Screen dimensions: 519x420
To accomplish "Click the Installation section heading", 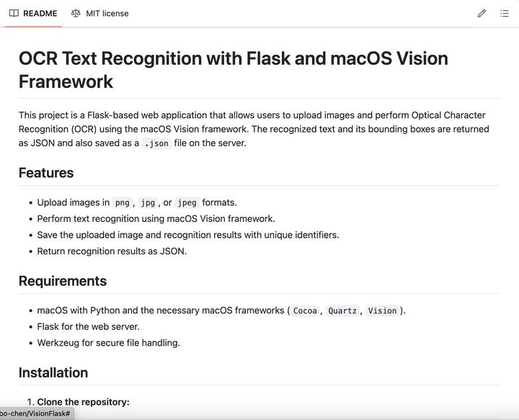I will [53, 372].
